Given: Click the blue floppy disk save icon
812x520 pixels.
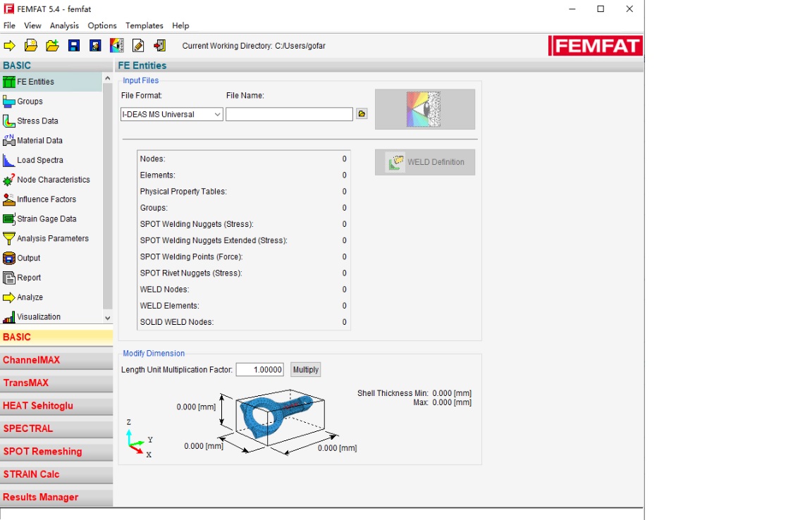Looking at the screenshot, I should tap(74, 46).
